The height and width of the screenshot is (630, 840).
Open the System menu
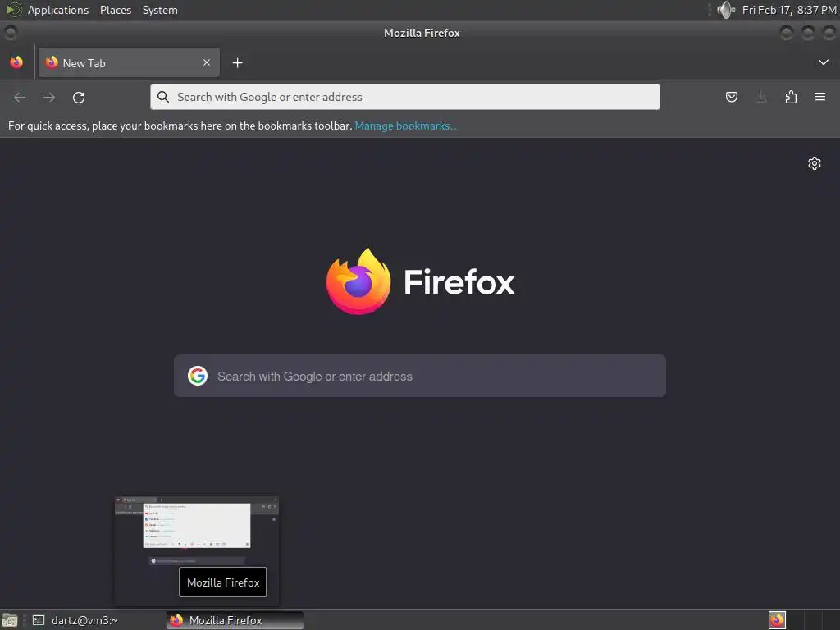(x=160, y=10)
